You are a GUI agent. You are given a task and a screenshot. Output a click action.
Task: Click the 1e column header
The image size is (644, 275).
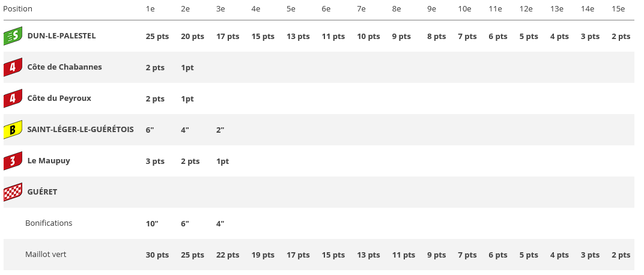150,9
